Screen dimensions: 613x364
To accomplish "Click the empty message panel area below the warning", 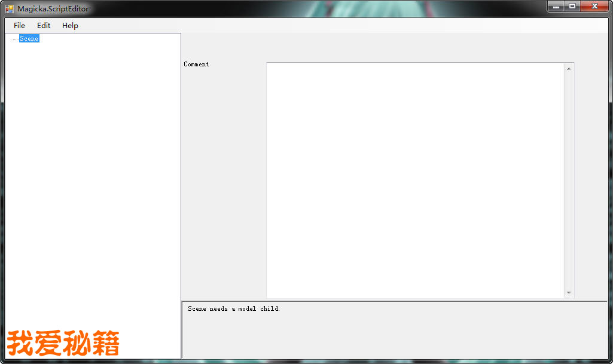I will pos(395,338).
